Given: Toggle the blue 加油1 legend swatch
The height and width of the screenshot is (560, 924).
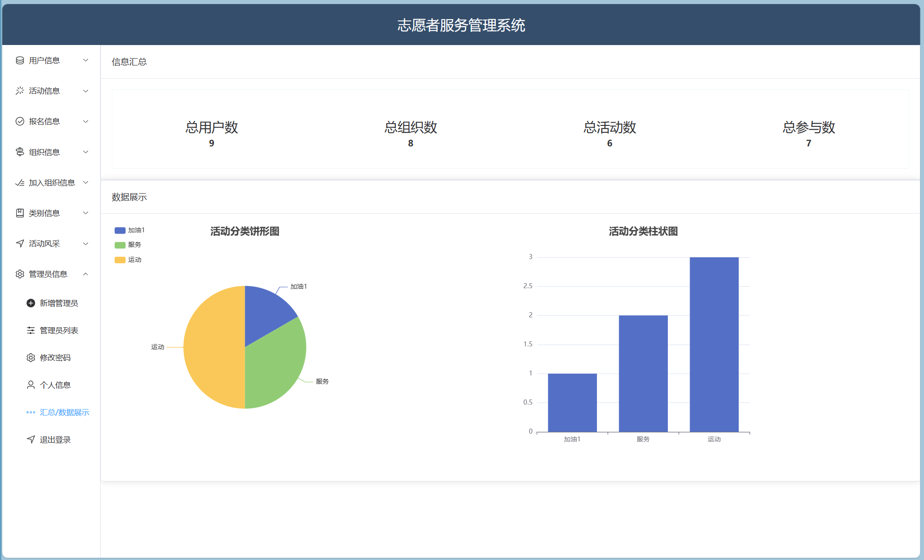Looking at the screenshot, I should pos(120,230).
